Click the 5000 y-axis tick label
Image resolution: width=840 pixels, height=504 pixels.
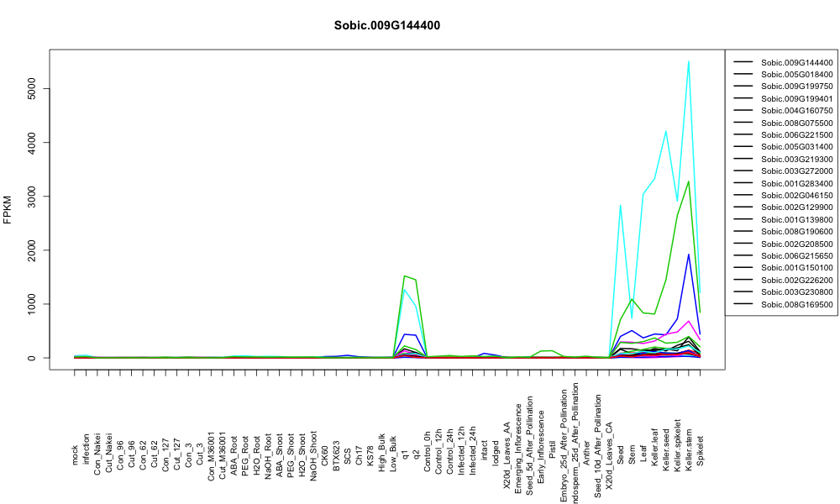(31, 88)
